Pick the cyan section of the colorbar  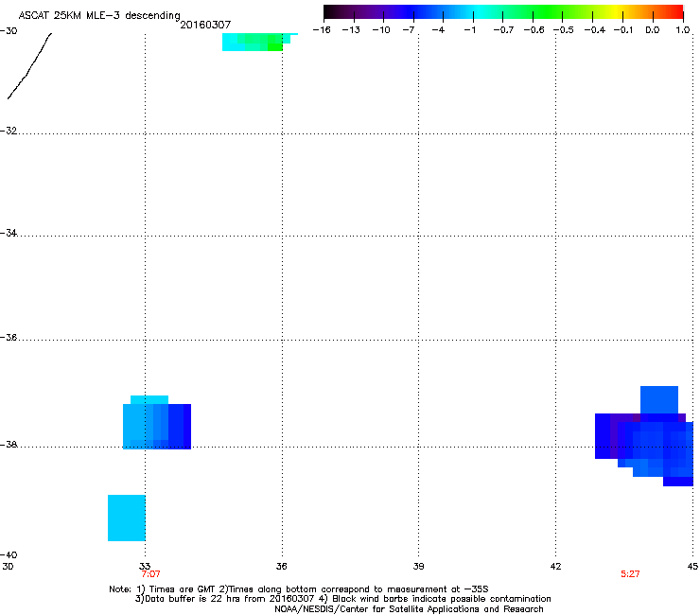coord(478,11)
